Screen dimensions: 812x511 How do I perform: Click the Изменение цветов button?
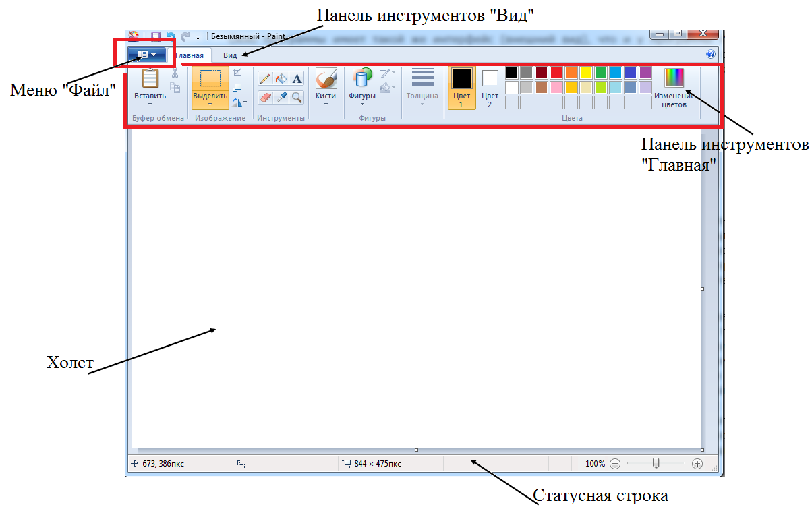[674, 88]
